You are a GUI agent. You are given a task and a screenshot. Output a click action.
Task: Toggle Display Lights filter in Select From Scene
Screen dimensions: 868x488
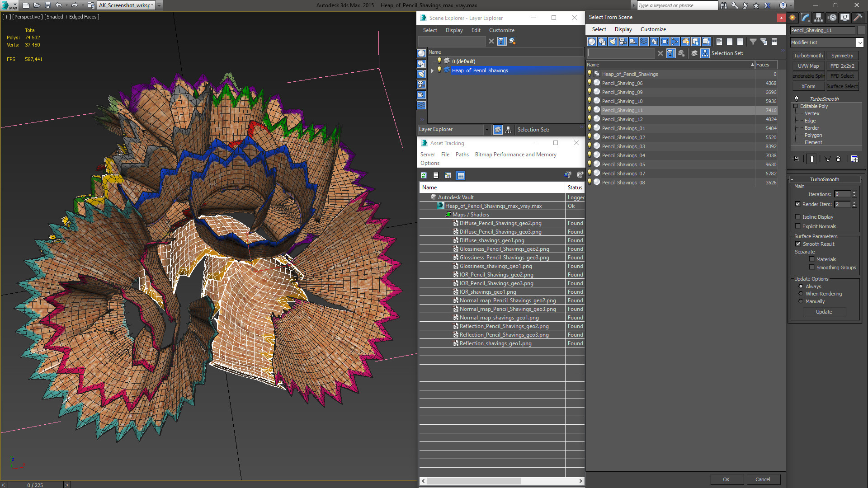click(613, 42)
